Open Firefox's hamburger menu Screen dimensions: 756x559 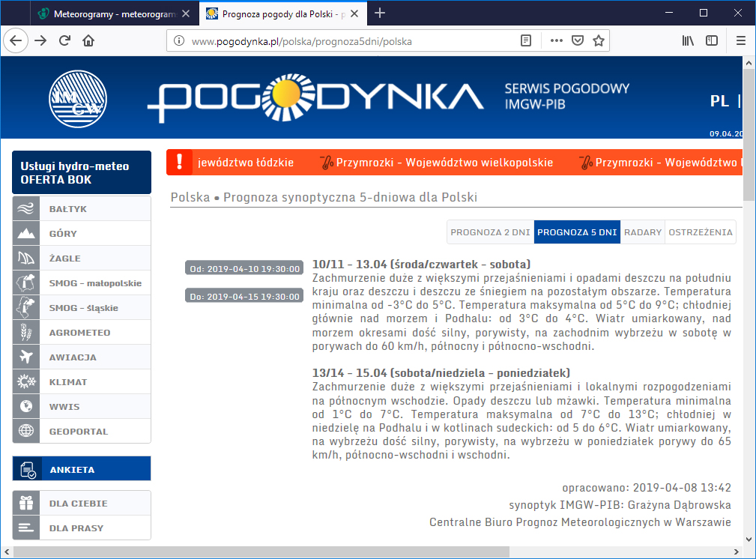pos(740,40)
